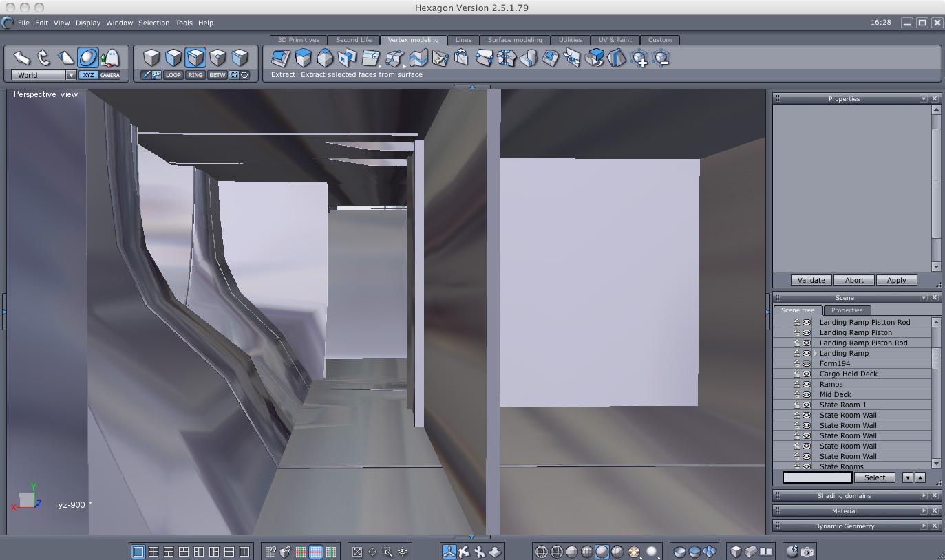
Task: Toggle CAMERA manipulator mode
Action: click(110, 75)
